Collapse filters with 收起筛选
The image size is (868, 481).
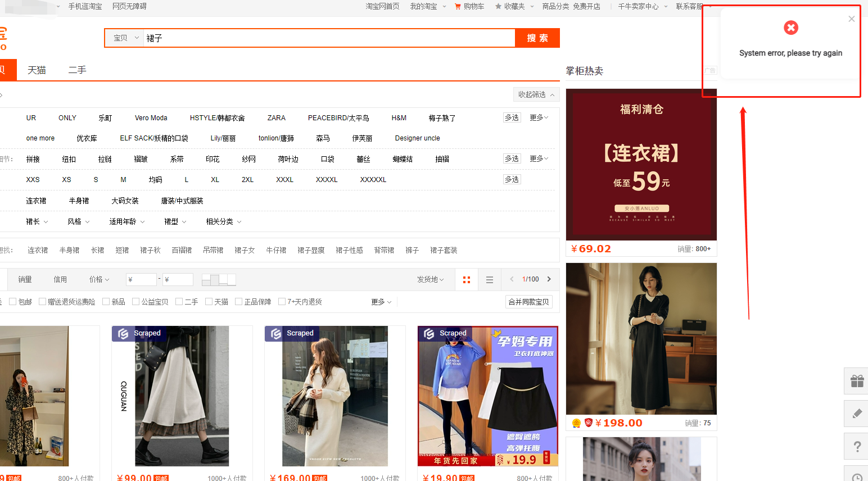536,94
